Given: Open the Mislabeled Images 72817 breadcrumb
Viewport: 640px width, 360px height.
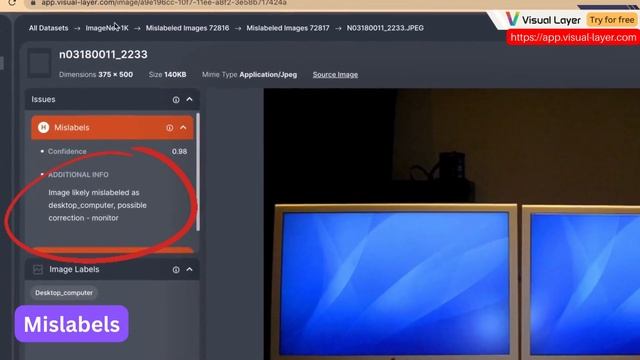Looking at the screenshot, I should tap(288, 28).
